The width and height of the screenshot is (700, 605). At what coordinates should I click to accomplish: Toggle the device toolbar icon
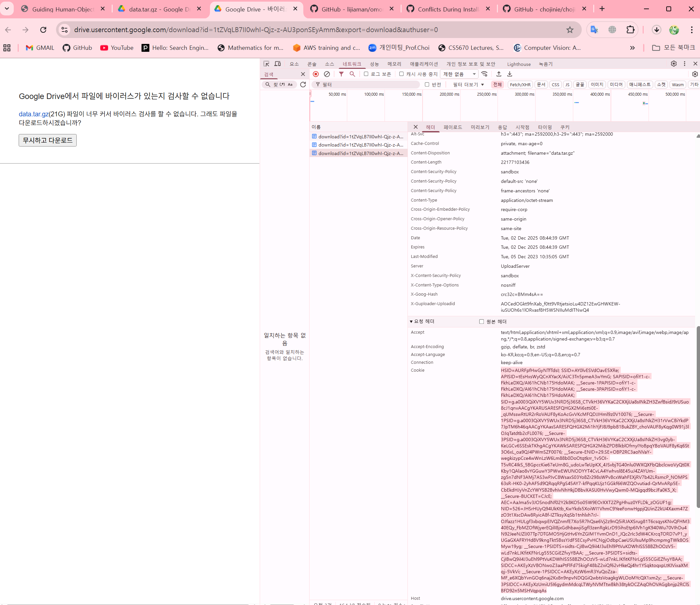point(277,64)
